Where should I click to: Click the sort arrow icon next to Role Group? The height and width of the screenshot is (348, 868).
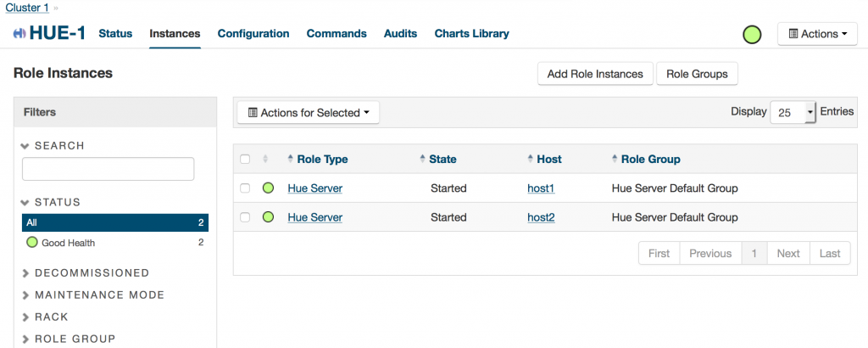coord(615,159)
